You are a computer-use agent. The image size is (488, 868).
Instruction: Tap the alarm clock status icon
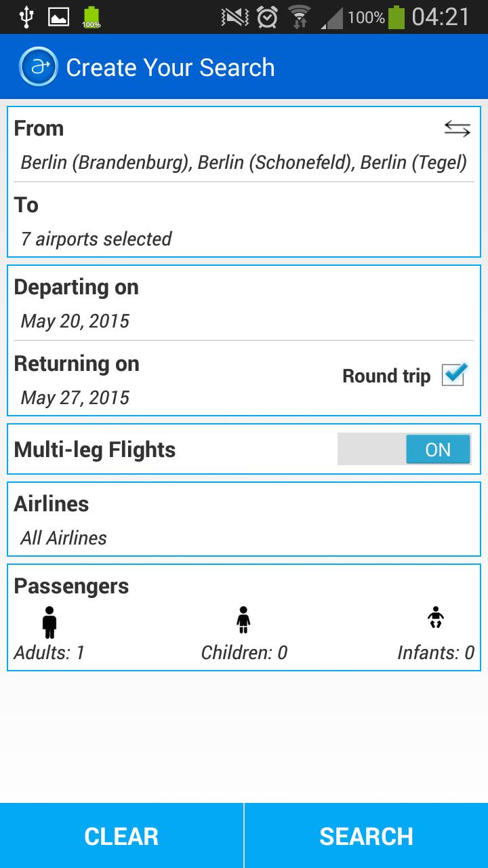[267, 17]
